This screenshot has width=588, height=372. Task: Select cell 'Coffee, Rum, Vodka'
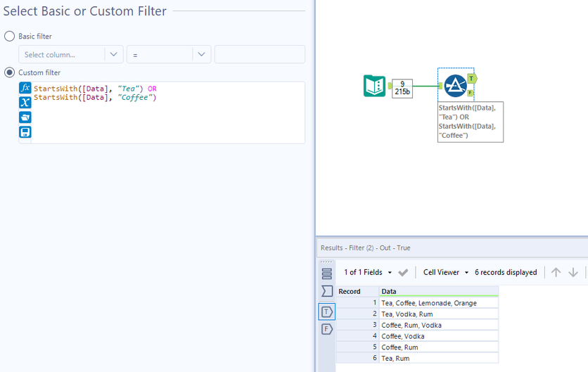[x=439, y=325]
